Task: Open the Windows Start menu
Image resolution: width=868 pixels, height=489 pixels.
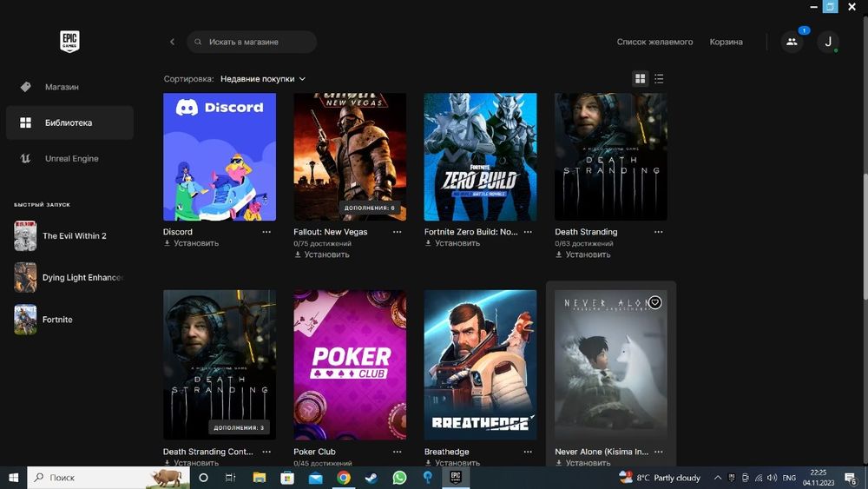Action: pyautogui.click(x=13, y=478)
